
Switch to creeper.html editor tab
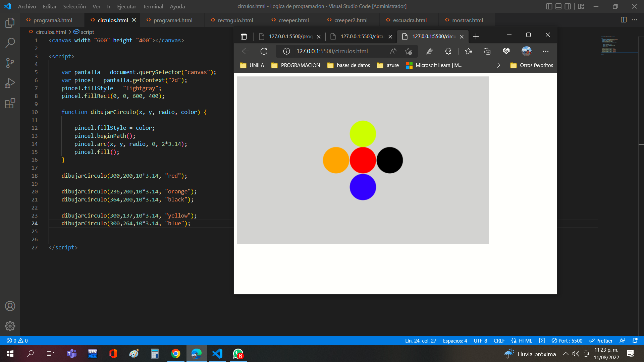coord(293,20)
